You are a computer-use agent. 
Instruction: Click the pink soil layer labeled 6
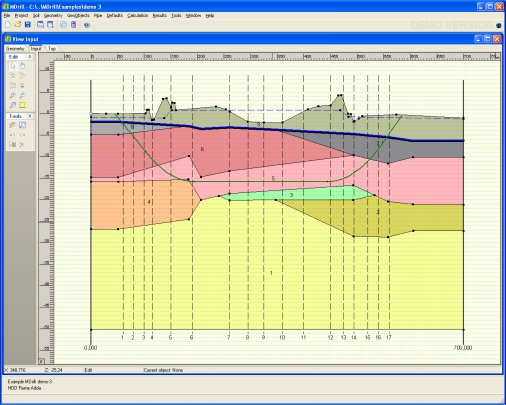point(202,149)
